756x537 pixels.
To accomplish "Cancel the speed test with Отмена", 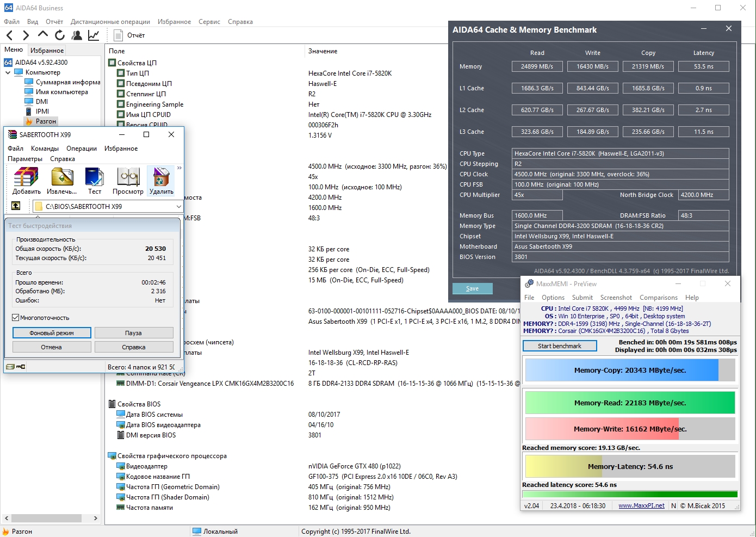I will [x=52, y=347].
